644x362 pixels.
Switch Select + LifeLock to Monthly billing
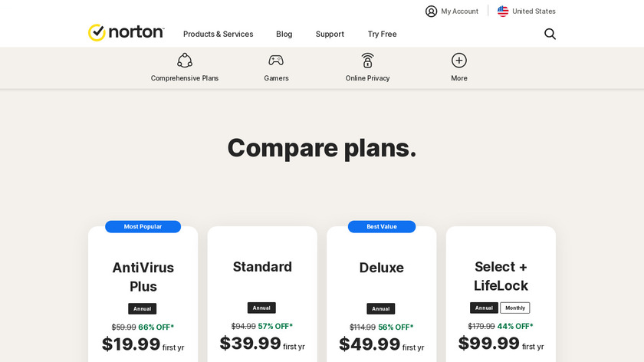(x=515, y=308)
